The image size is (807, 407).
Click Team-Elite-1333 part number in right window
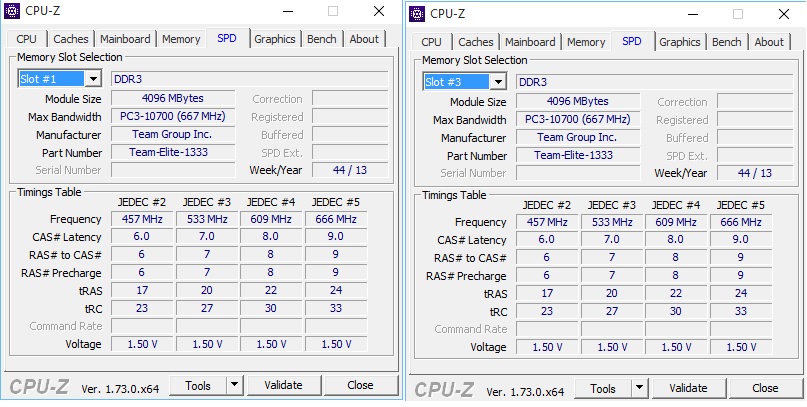(578, 155)
